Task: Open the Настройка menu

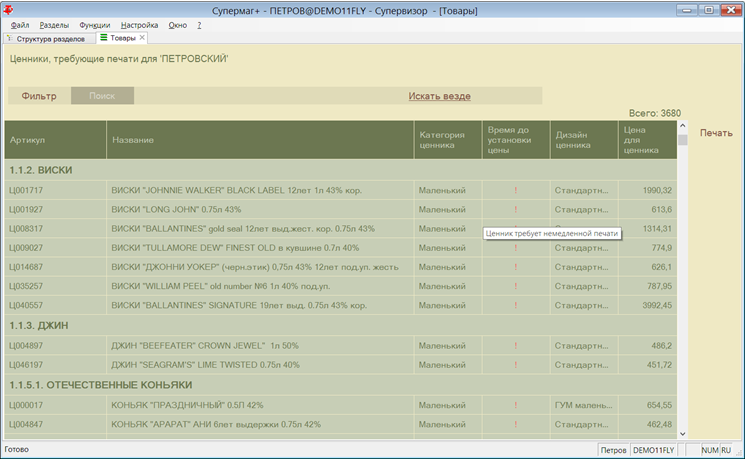Action: [139, 25]
